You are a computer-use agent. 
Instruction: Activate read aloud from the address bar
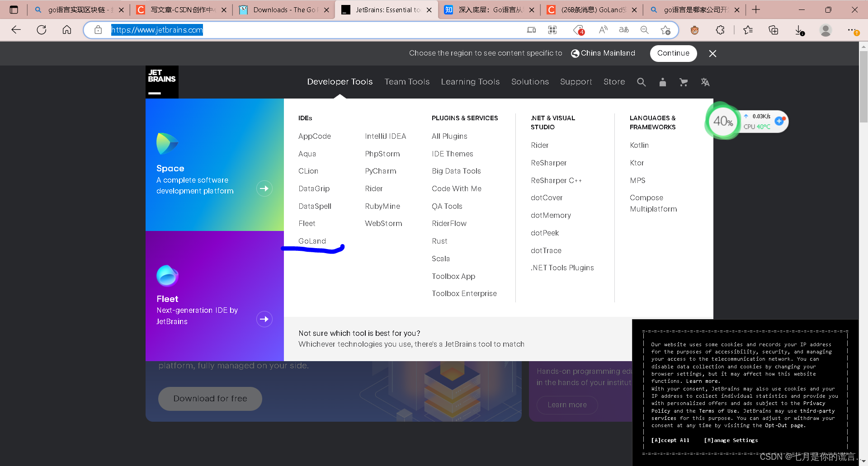pos(603,30)
